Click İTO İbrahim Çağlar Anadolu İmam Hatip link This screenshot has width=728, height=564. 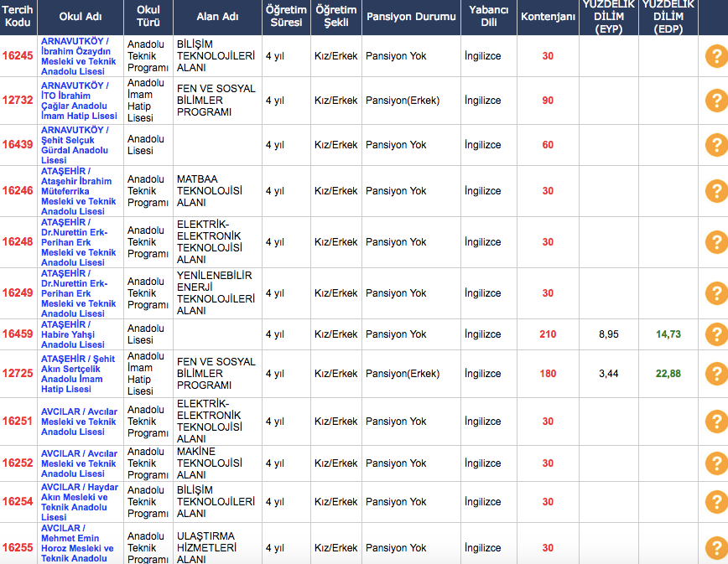pos(79,101)
